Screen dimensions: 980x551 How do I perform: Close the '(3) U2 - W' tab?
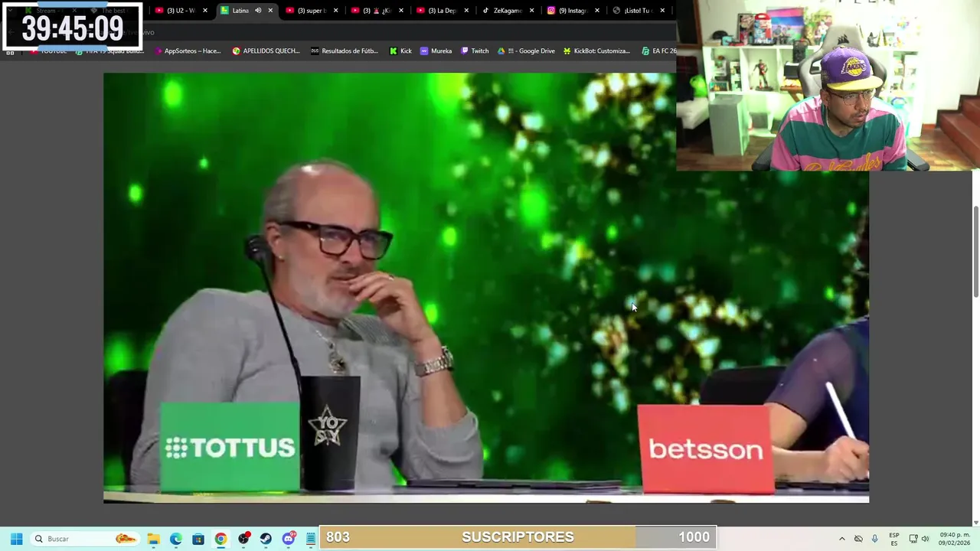205,10
